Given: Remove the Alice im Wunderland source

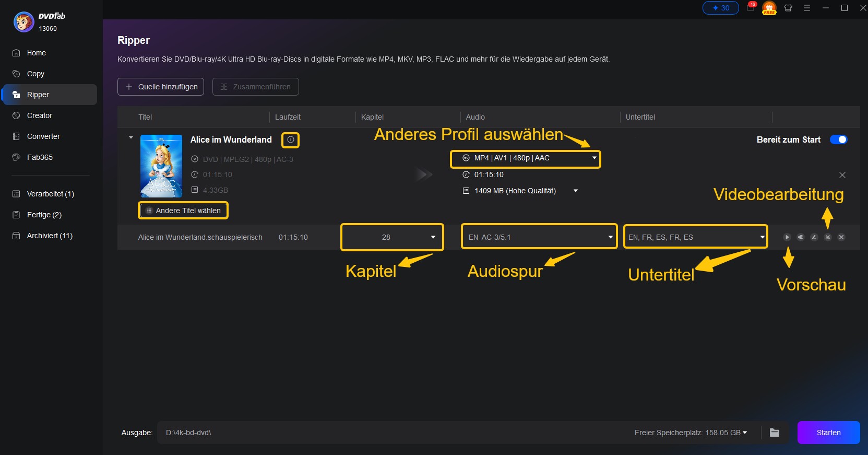Looking at the screenshot, I should point(842,175).
